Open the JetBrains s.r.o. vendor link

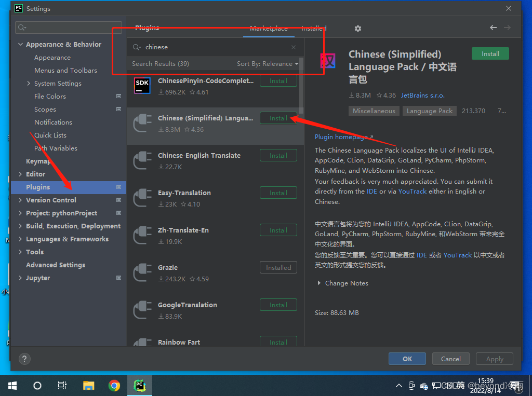click(x=422, y=95)
